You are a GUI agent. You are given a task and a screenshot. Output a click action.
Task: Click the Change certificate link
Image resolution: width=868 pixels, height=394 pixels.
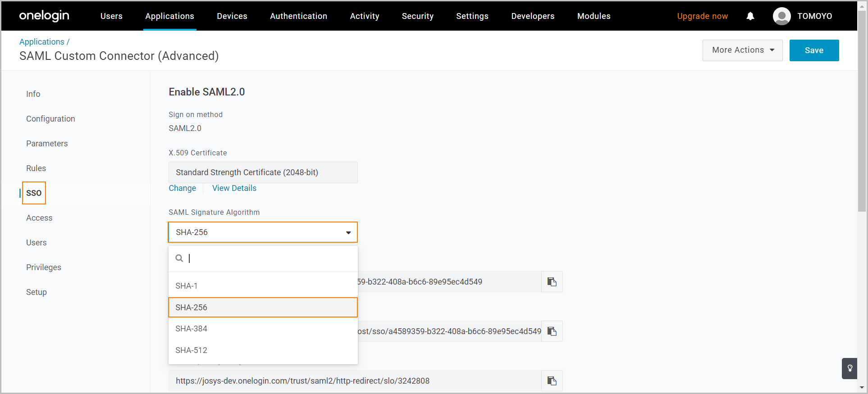[x=182, y=188]
